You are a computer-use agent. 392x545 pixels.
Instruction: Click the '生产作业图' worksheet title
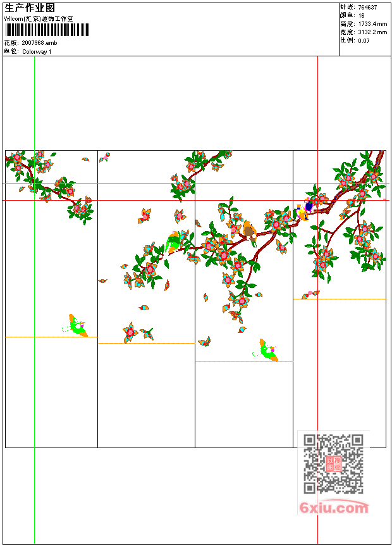(30, 8)
